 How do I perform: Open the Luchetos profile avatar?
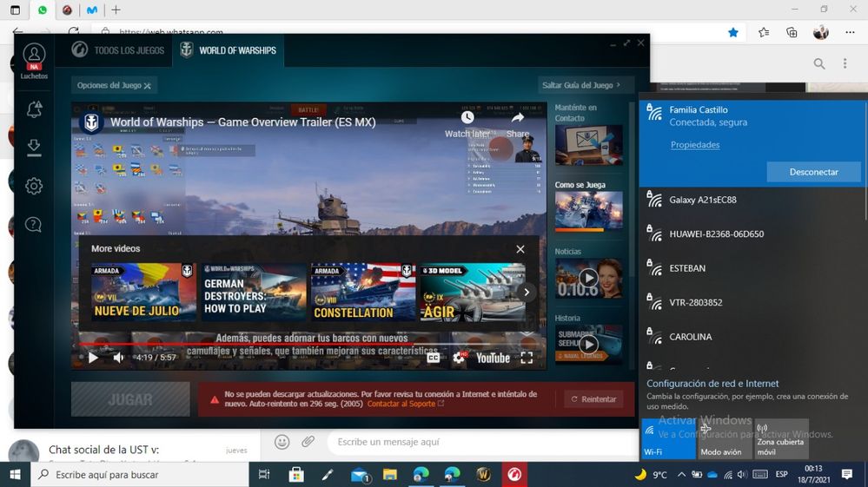coord(34,55)
